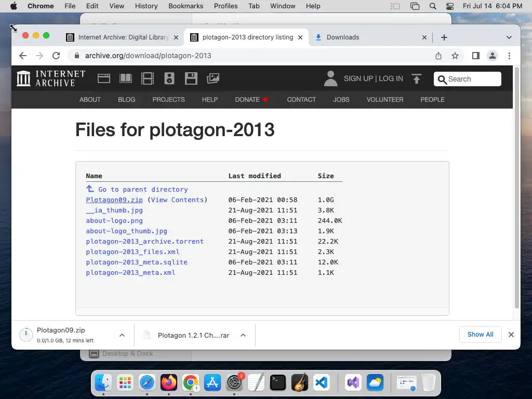
Task: Close the plotagon-2013 directory listing tab
Action: pyautogui.click(x=300, y=37)
